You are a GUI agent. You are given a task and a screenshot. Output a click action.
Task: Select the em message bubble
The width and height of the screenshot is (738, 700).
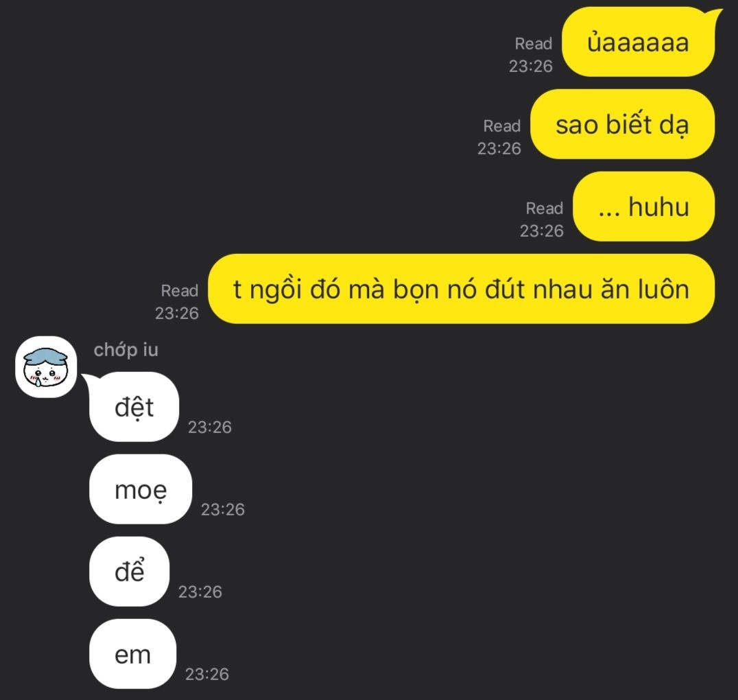132,654
